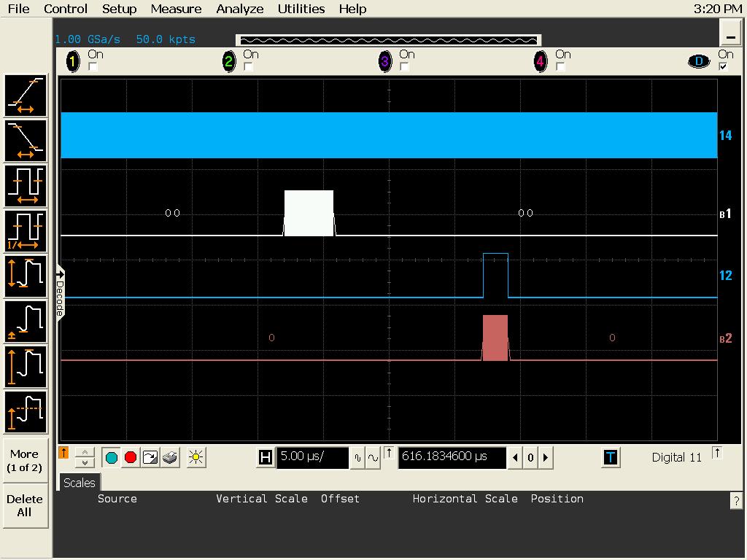This screenshot has height=560, width=747.
Task: Enable the channel 3 checkbox
Action: tap(404, 67)
